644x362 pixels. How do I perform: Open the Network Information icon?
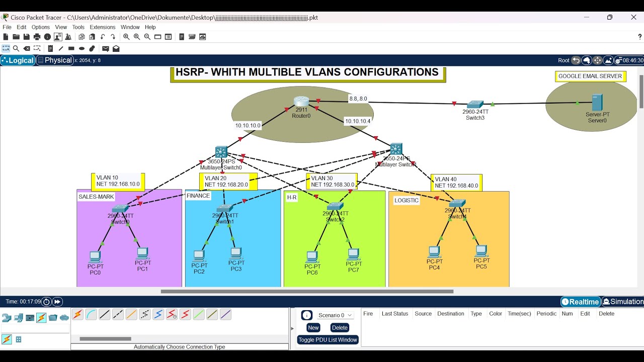click(x=47, y=37)
